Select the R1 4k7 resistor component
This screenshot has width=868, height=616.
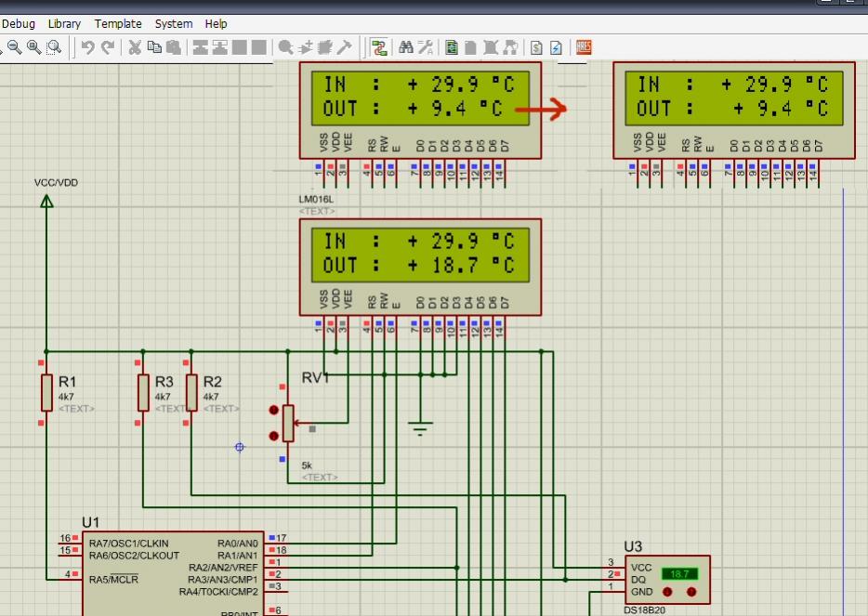point(46,392)
